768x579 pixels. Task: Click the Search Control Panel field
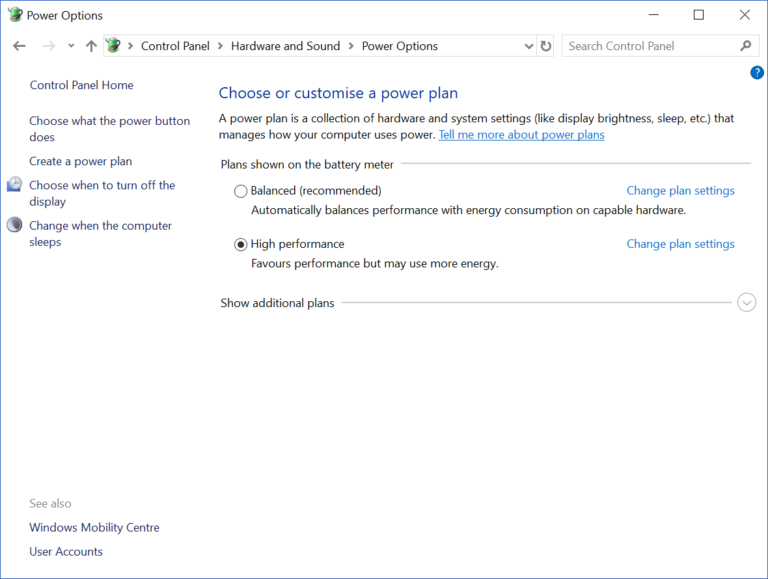(x=650, y=46)
